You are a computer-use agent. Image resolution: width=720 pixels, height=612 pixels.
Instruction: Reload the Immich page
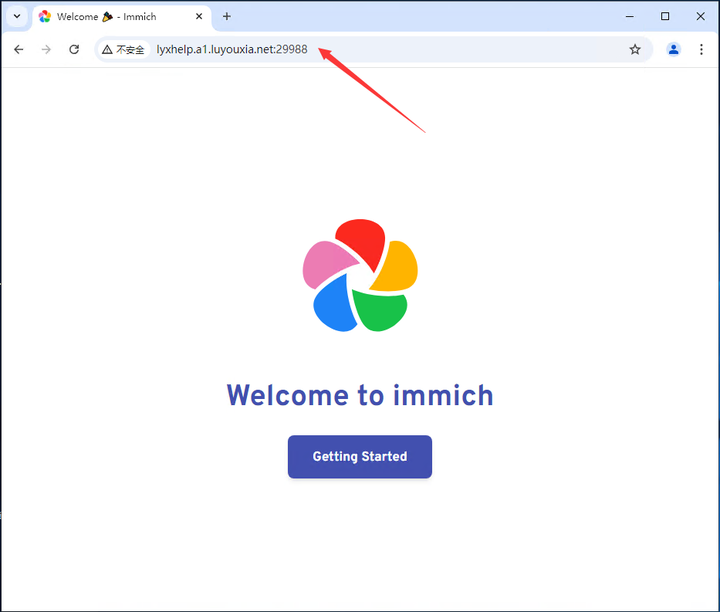74,49
